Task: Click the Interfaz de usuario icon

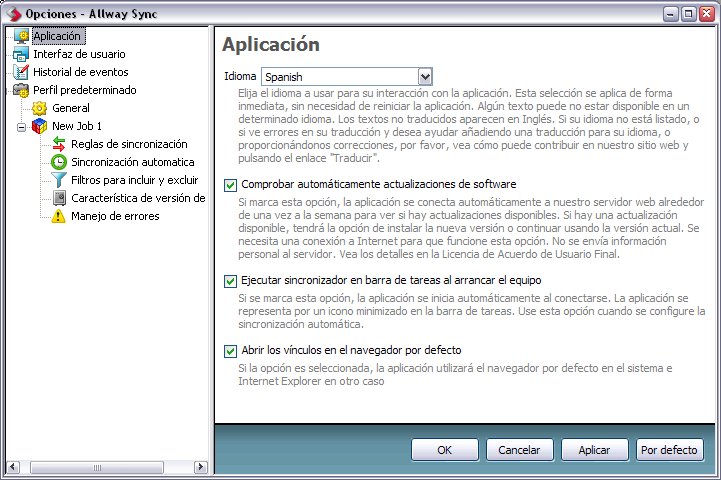Action: pos(21,55)
